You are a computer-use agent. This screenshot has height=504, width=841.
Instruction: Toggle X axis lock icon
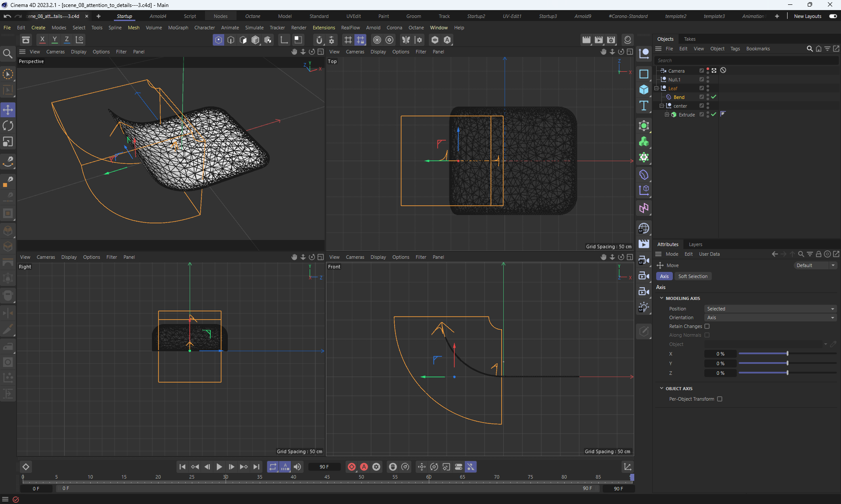point(42,39)
